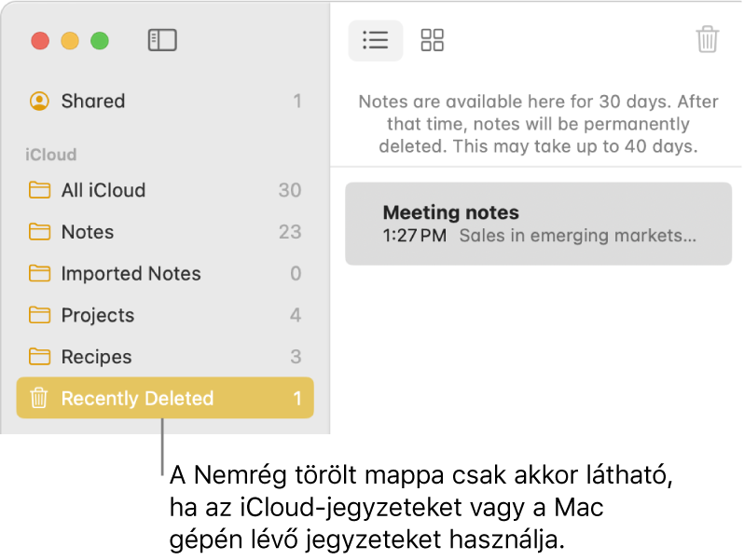Click the Shared person icon
Screen dimensions: 744x560
click(39, 101)
